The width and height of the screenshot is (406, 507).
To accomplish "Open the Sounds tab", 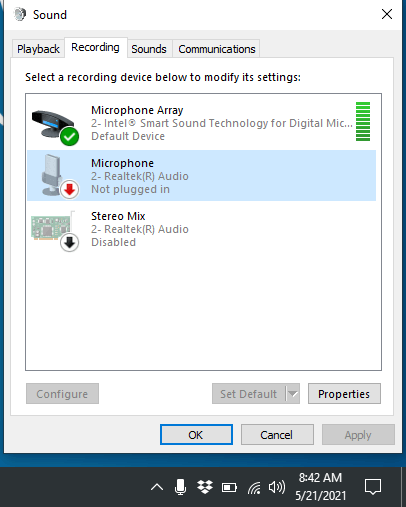I will tap(149, 49).
